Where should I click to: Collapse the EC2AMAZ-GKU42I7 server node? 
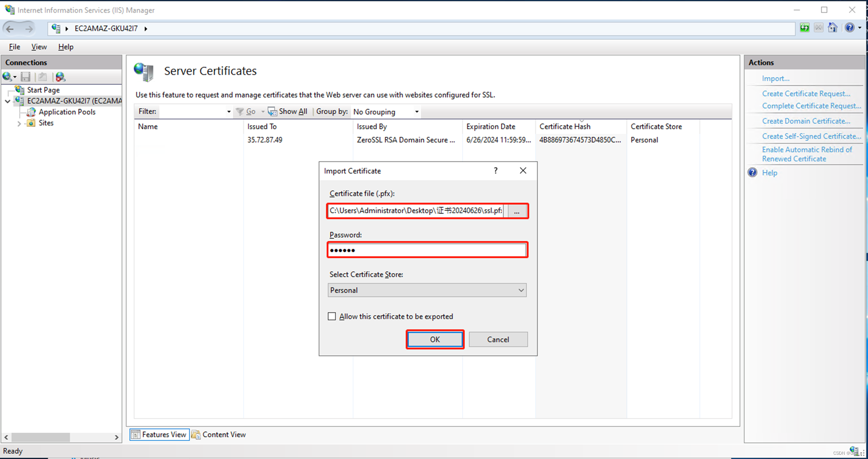[7, 101]
